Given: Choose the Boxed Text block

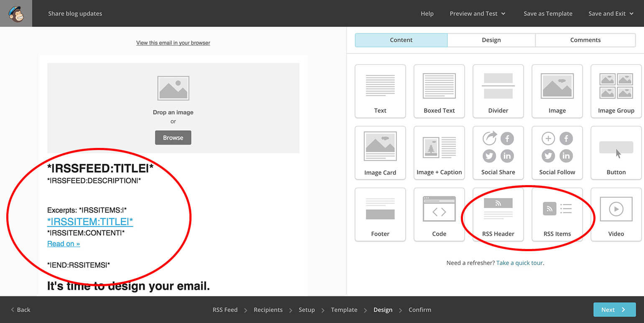Looking at the screenshot, I should [439, 91].
